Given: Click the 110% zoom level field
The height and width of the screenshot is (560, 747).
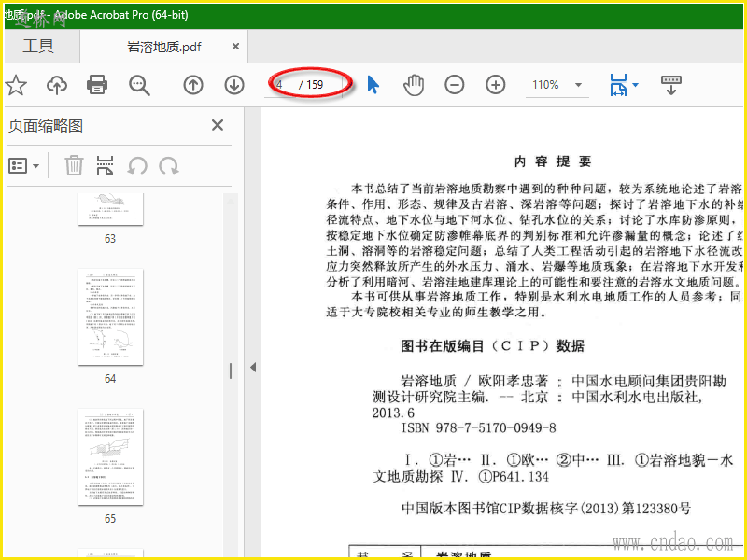Looking at the screenshot, I should (546, 85).
